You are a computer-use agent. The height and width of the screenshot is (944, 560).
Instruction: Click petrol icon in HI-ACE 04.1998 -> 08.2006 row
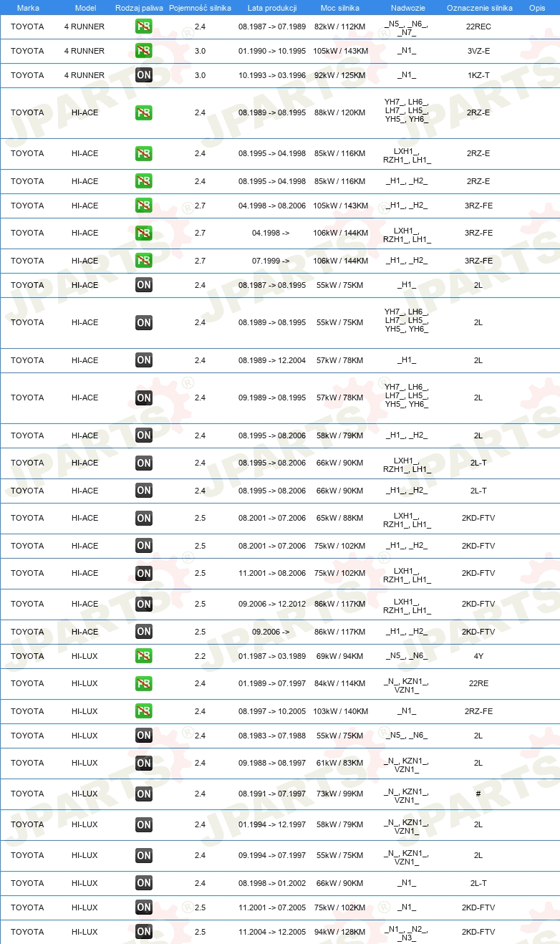(x=144, y=206)
